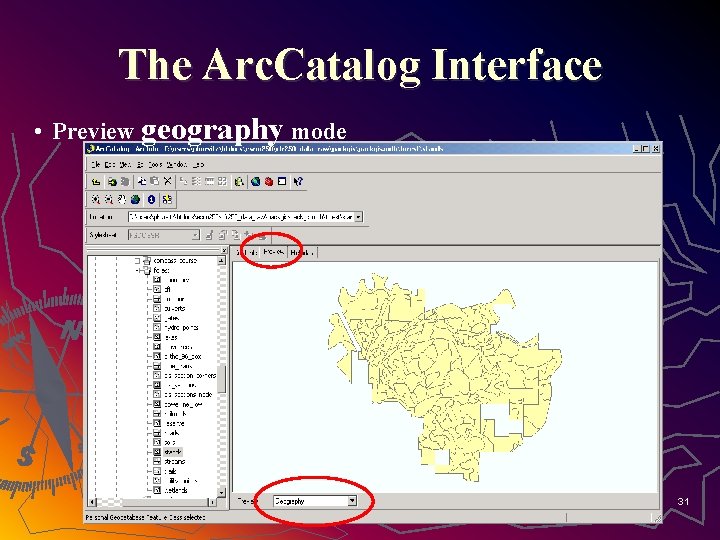Select the Large Icons view button
720x540 pixels.
[x=183, y=181]
